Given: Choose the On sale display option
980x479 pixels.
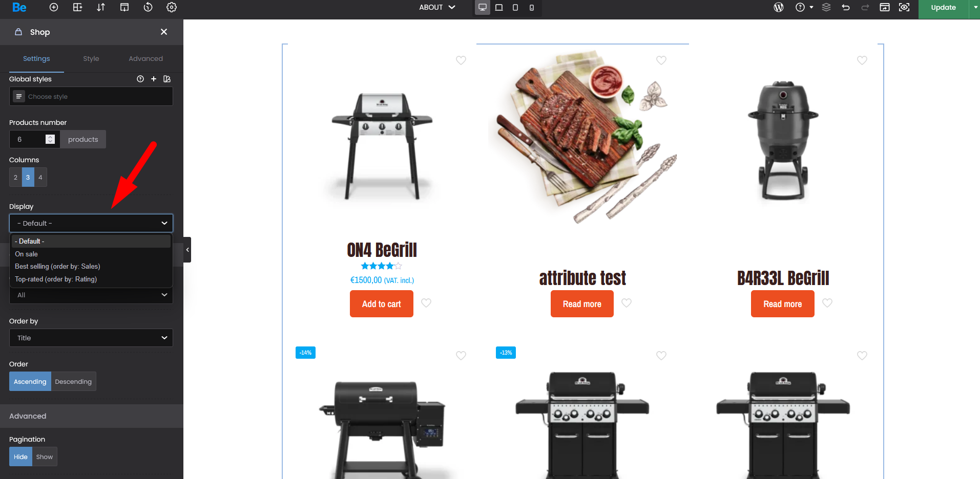Looking at the screenshot, I should coord(26,254).
